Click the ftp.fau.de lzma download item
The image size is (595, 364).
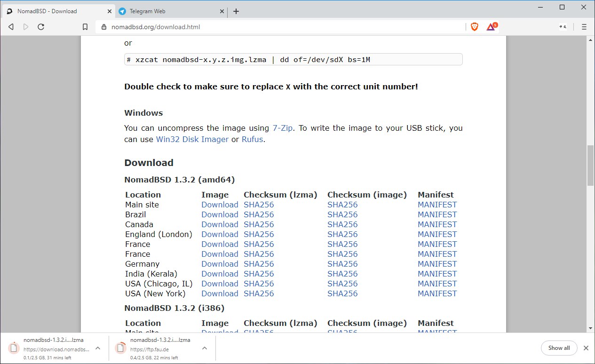click(x=161, y=348)
